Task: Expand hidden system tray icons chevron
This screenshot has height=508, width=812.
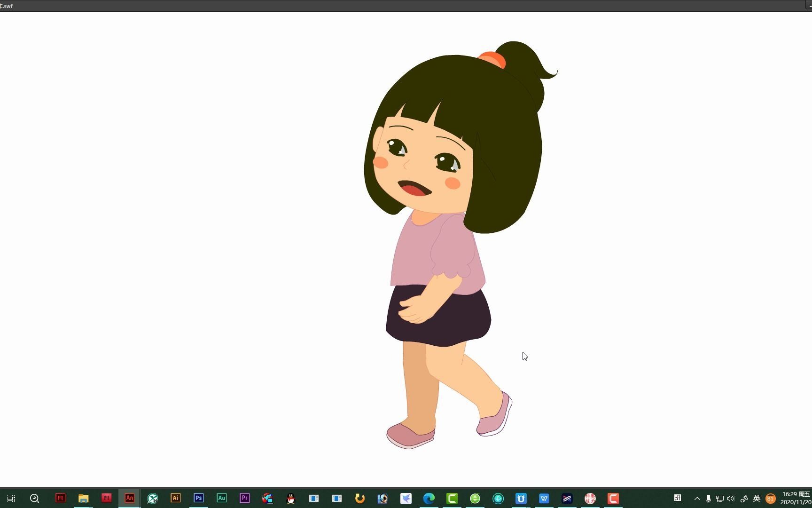Action: tap(697, 499)
